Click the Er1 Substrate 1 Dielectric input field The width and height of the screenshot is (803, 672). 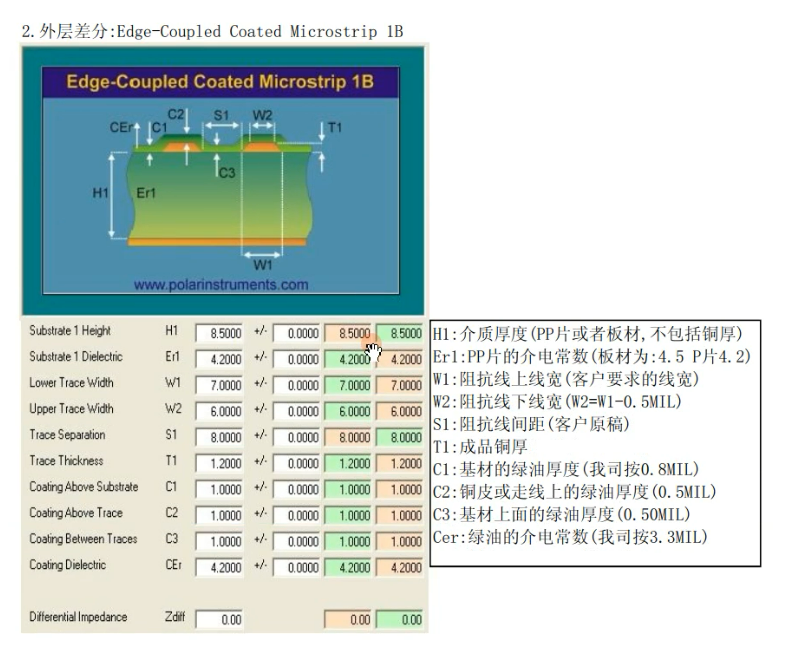(219, 360)
